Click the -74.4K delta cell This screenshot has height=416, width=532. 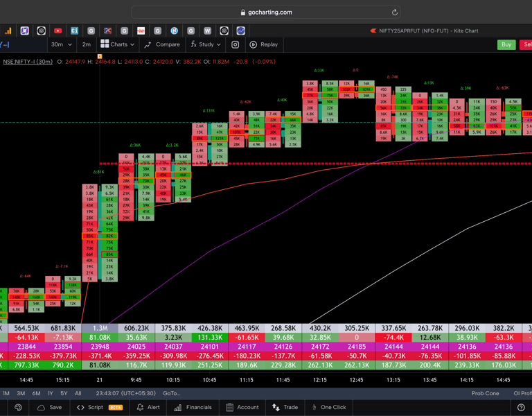[393, 338]
